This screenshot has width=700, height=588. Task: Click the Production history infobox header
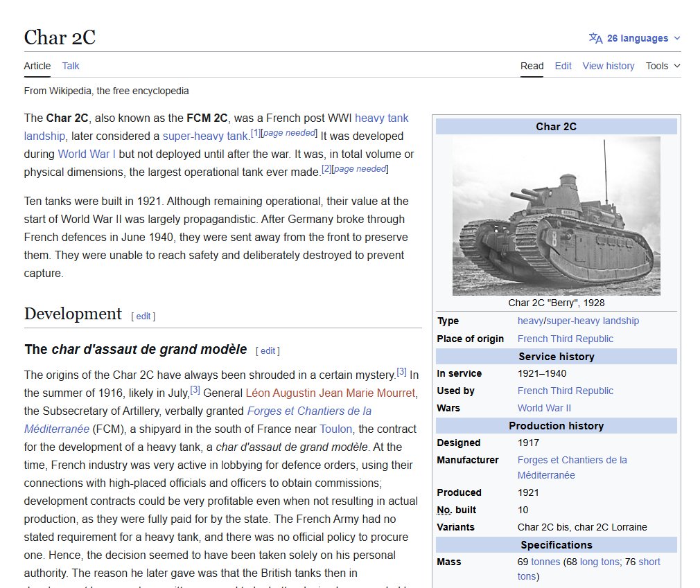(557, 426)
